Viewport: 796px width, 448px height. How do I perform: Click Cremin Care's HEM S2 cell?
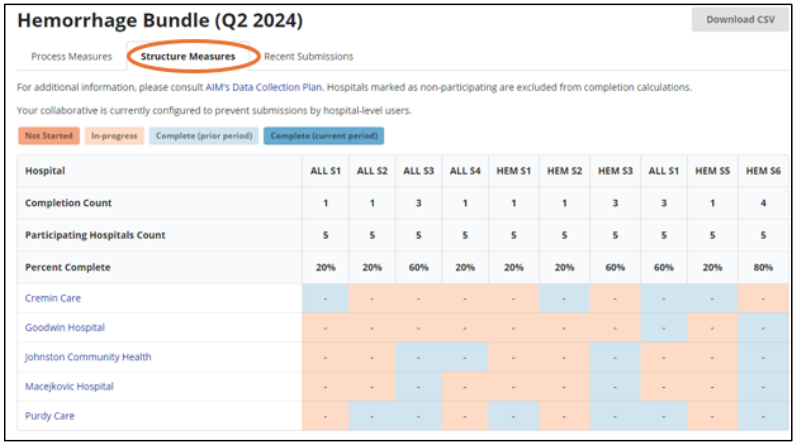(566, 298)
